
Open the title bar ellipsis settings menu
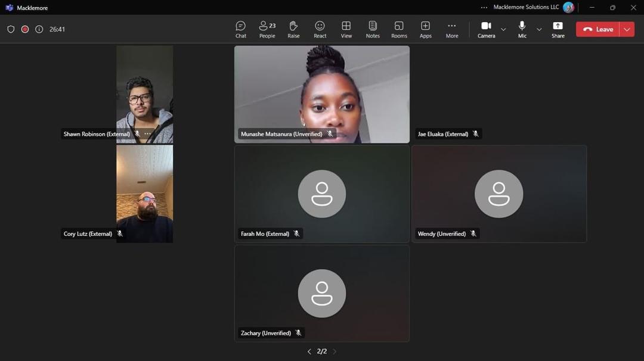pyautogui.click(x=484, y=8)
